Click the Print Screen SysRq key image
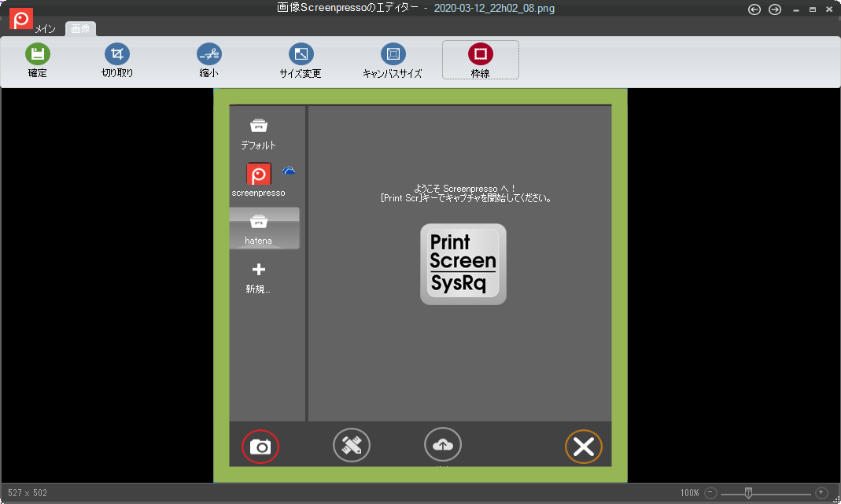This screenshot has height=504, width=841. [463, 264]
